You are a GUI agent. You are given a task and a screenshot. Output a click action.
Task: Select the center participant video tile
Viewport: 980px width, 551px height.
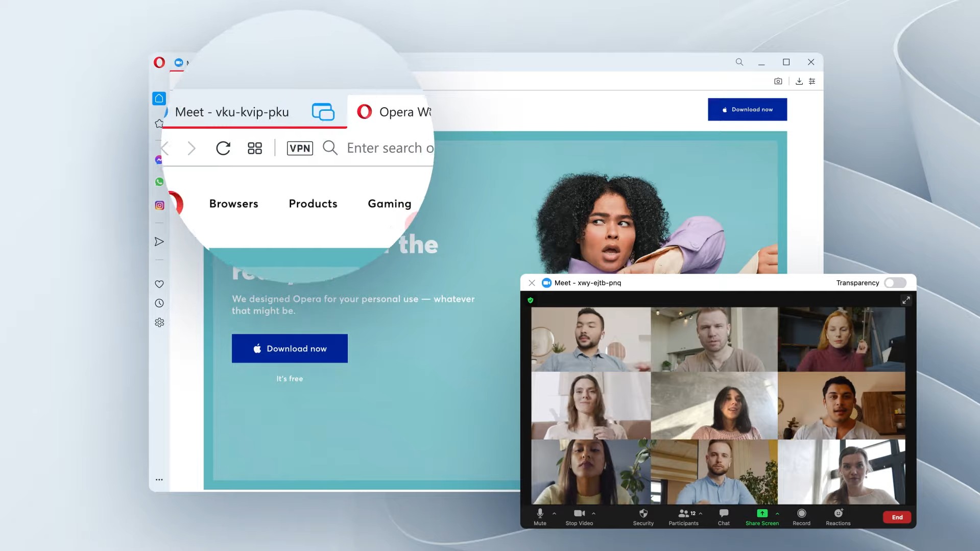point(714,405)
